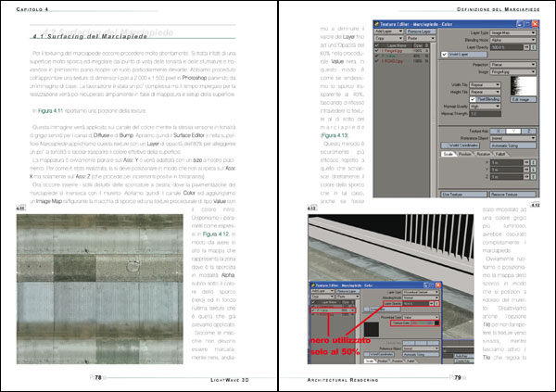Click Automatic Sizing in figure 4.12 editor
The width and height of the screenshot is (556, 392).
pos(512,145)
